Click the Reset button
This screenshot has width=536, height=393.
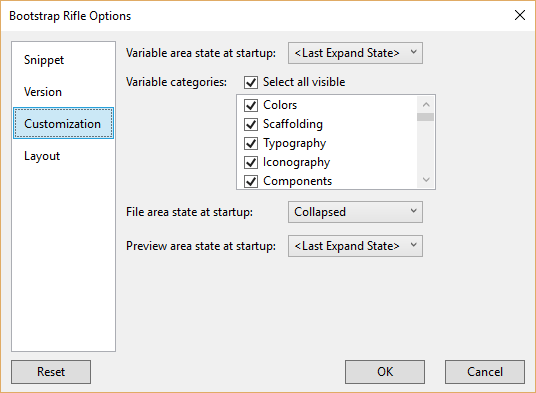tap(51, 371)
